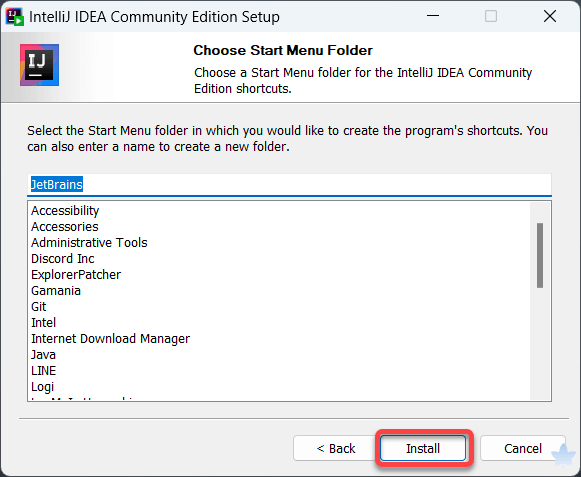
Task: Click the IntelliJ IDEA logo in header
Action: [39, 65]
